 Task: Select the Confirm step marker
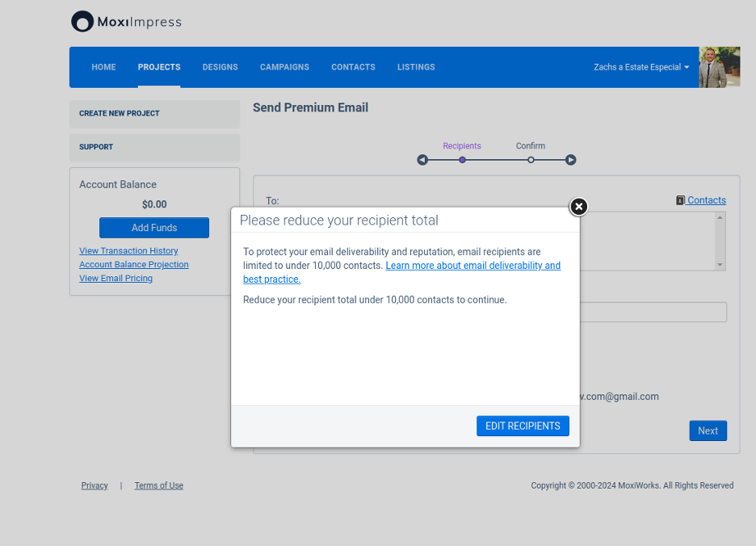point(531,160)
